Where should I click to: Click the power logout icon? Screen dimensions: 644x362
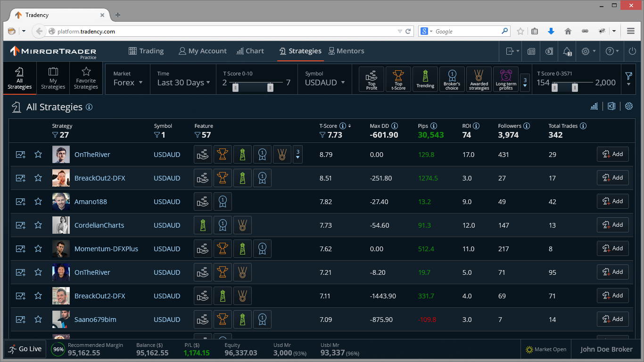633,51
